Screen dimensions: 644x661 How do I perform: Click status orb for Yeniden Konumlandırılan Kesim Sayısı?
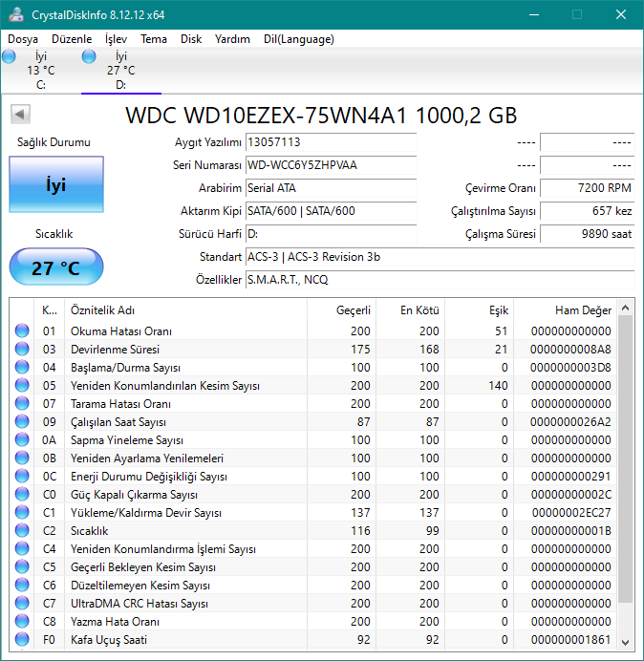[x=22, y=385]
